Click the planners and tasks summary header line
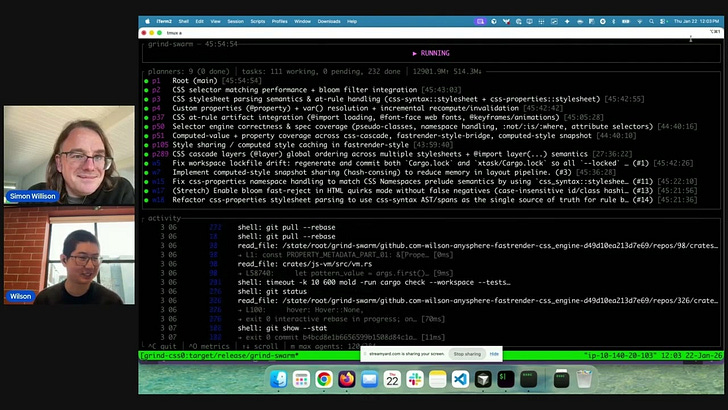 315,72
